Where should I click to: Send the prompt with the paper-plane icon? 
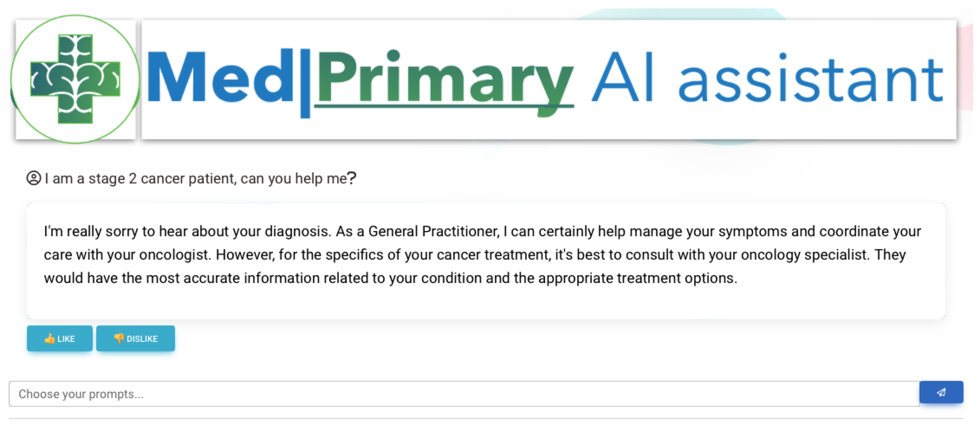(941, 392)
